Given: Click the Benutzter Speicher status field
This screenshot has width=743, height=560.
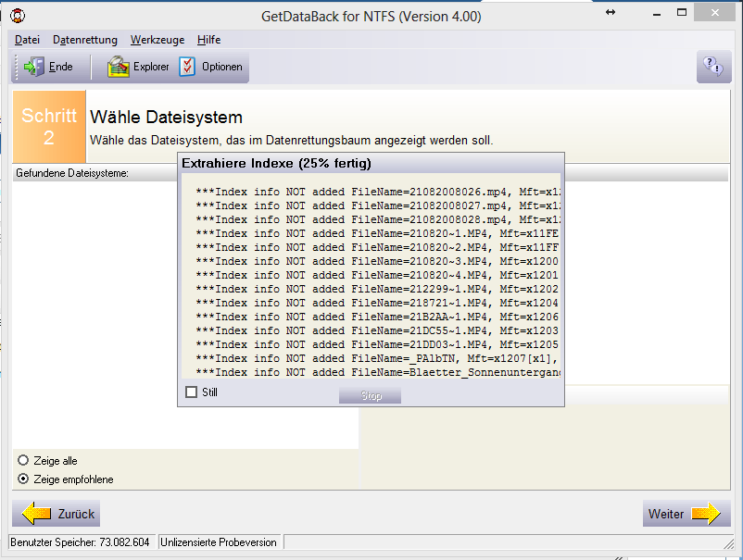Looking at the screenshot, I should pyautogui.click(x=81, y=542).
